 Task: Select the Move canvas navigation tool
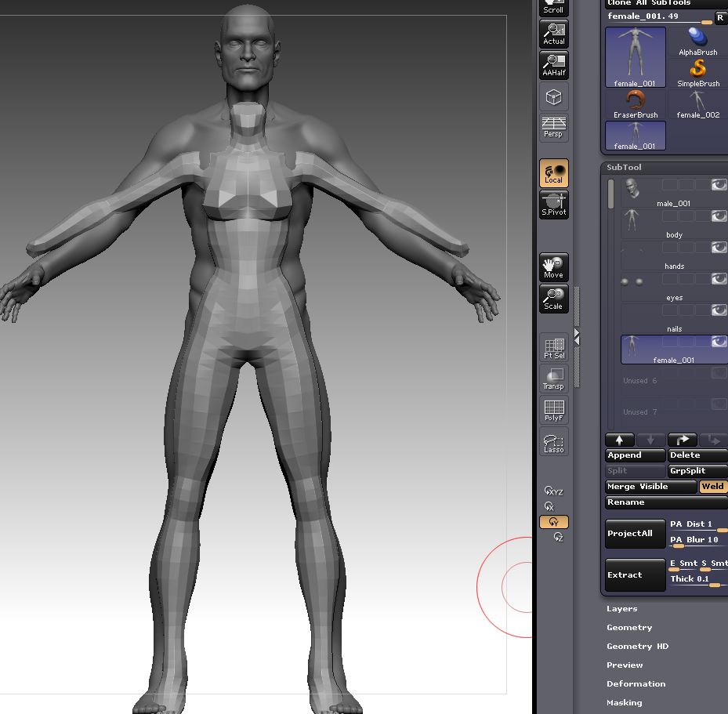coord(553,268)
